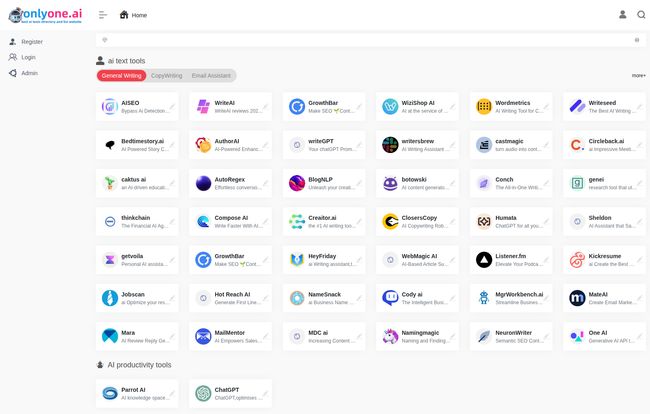Select the General Writing tab

pos(121,76)
